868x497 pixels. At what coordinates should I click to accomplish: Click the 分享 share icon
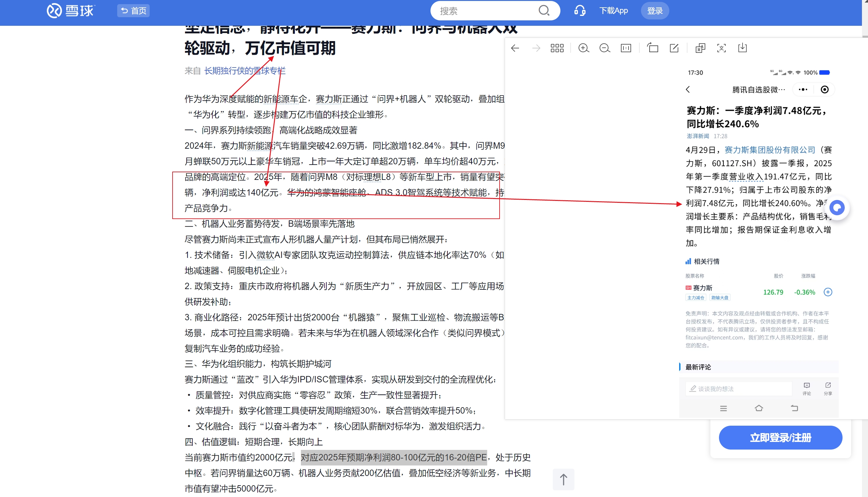click(x=829, y=388)
